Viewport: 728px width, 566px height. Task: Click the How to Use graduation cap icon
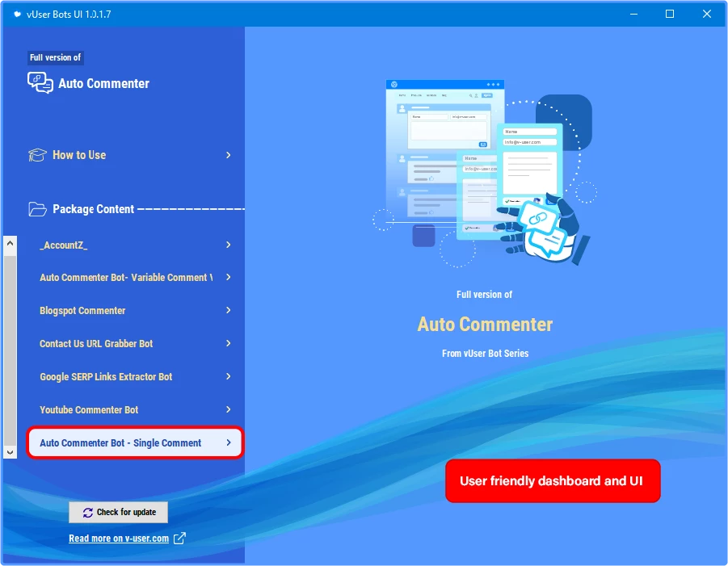37,155
